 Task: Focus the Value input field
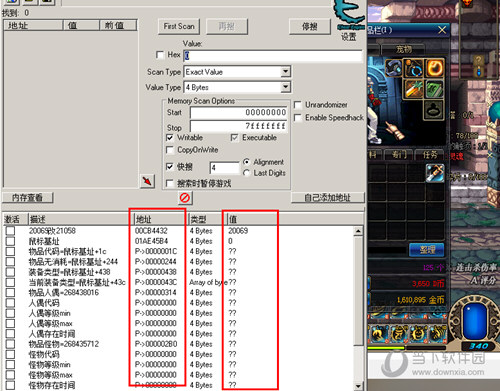[273, 56]
